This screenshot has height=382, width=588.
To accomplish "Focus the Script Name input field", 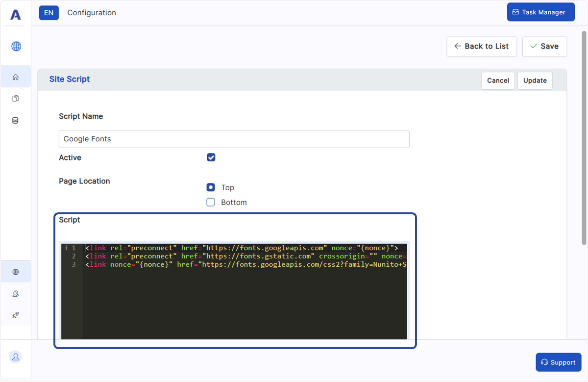I will coord(234,139).
